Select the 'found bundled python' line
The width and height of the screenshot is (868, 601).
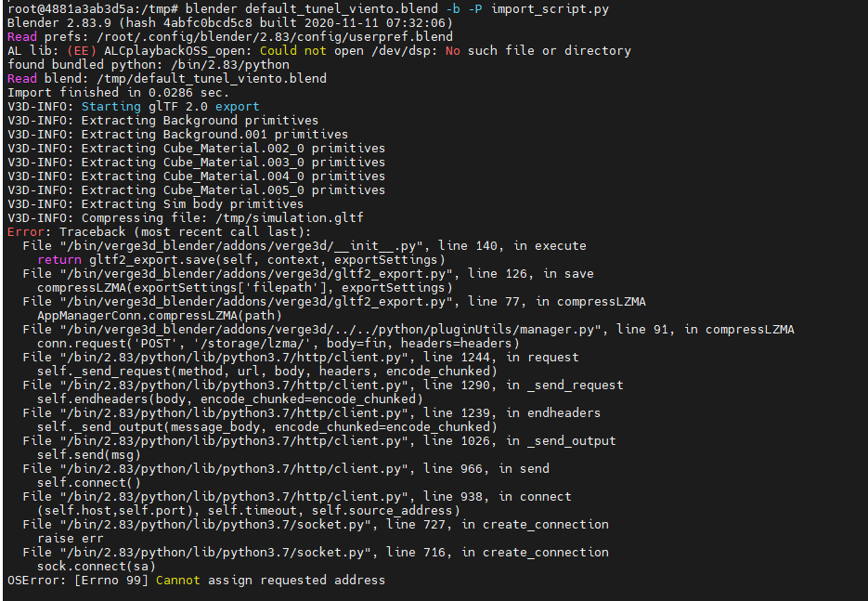[149, 65]
